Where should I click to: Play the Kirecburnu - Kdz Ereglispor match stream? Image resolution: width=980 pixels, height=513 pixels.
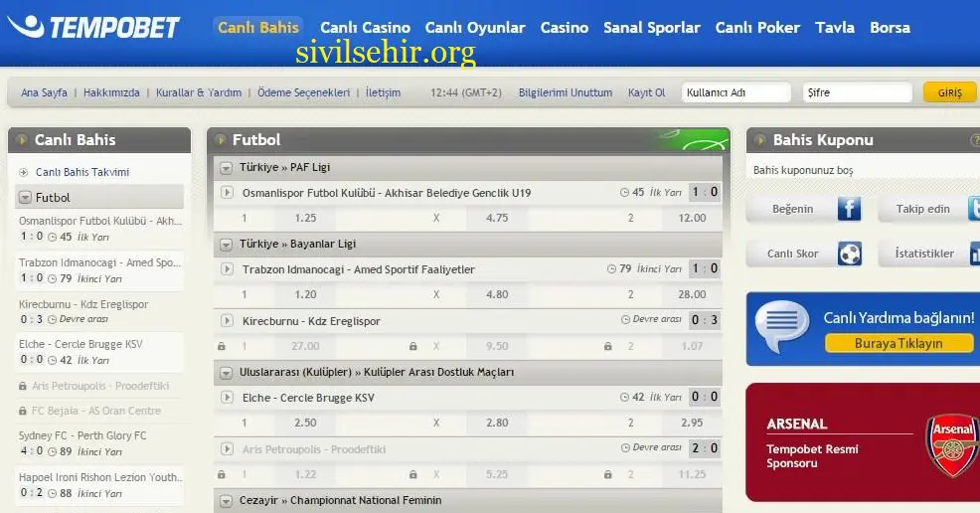tap(227, 320)
